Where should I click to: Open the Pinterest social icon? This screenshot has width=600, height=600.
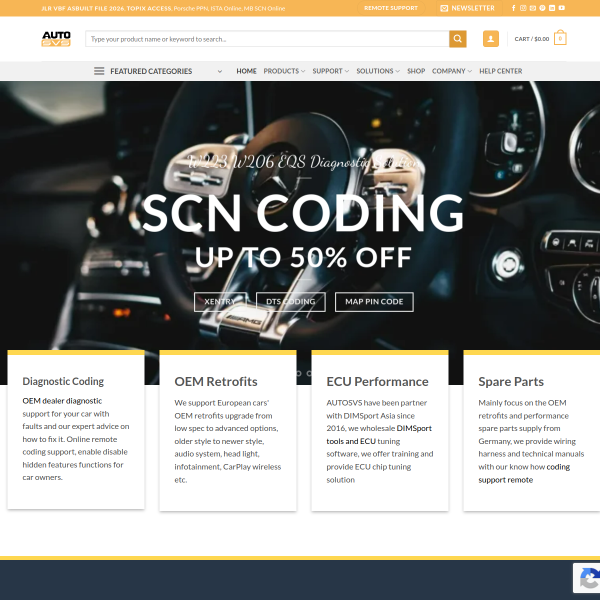pyautogui.click(x=542, y=8)
